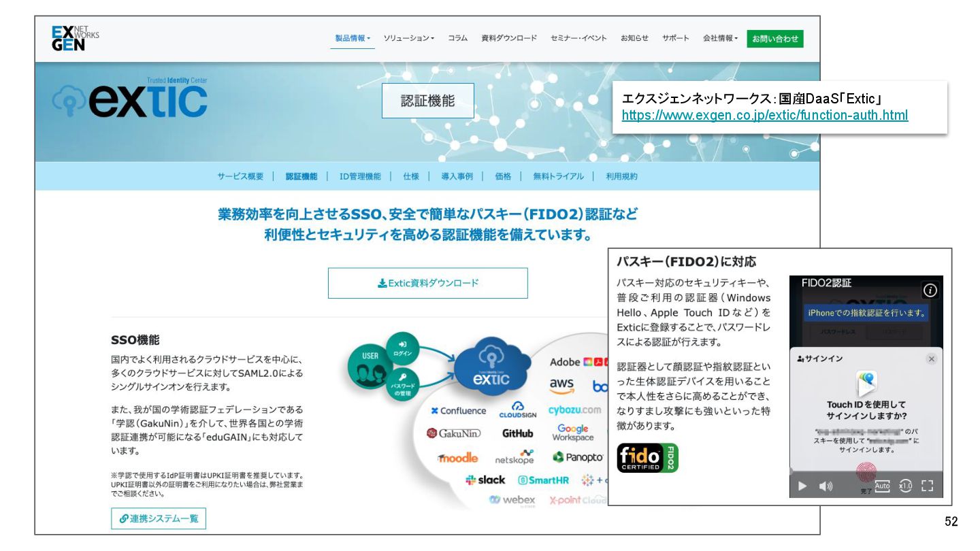Open セミナー・イベント page
Viewport: 980px width, 551px height.
click(x=578, y=38)
